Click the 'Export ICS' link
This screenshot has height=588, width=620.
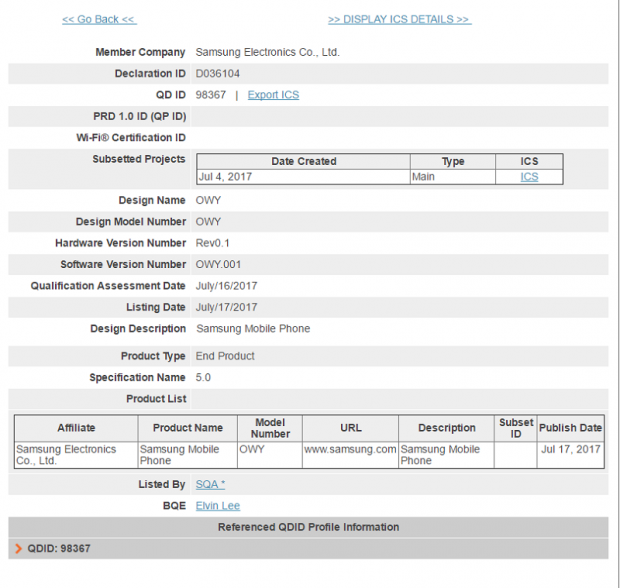point(273,95)
